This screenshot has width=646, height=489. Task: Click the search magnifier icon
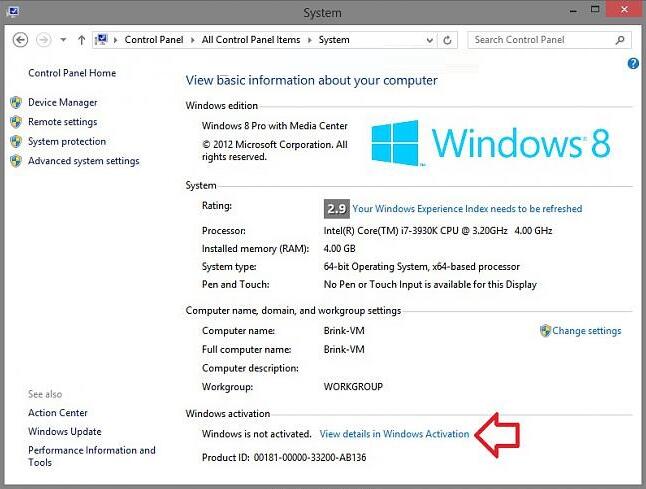(620, 40)
